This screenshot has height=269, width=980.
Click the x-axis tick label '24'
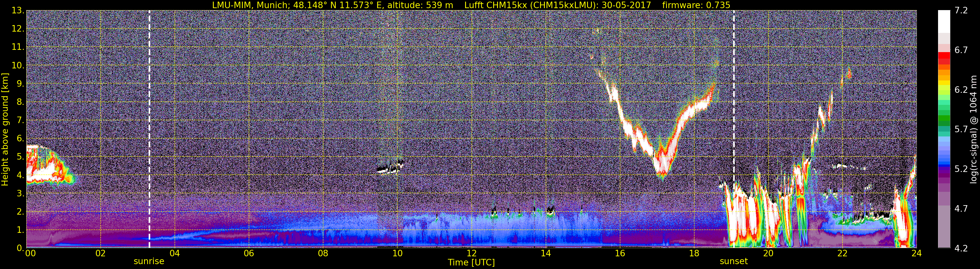917,253
